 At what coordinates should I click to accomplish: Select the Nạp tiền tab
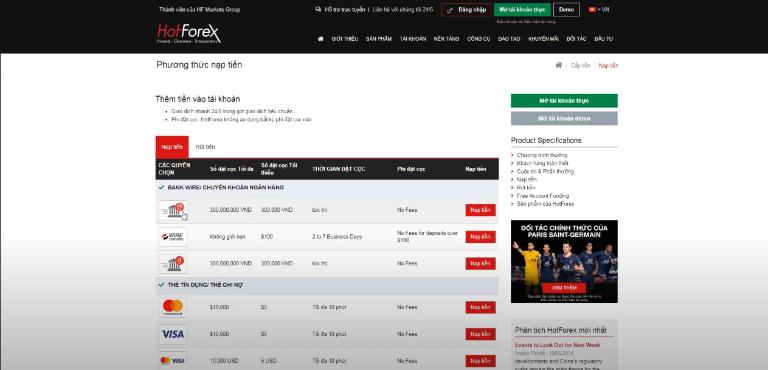tap(172, 147)
